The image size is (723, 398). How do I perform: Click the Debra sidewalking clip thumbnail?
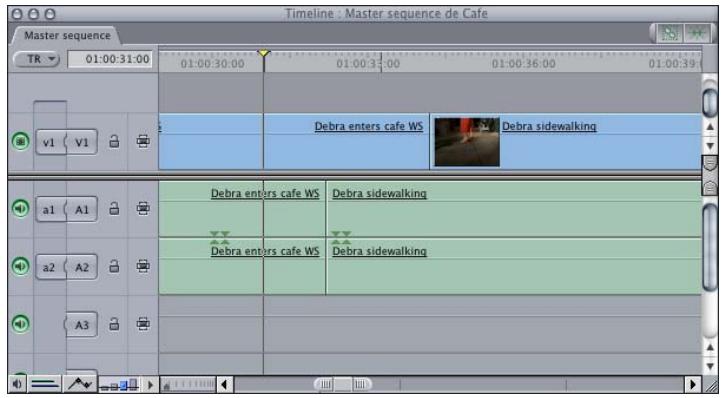click(x=467, y=142)
